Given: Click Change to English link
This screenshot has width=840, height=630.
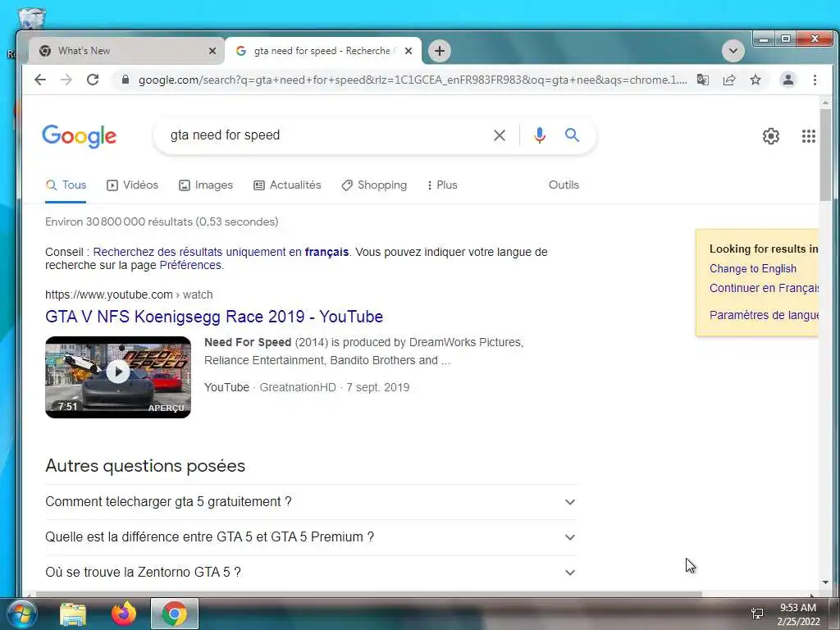Looking at the screenshot, I should pos(753,269).
